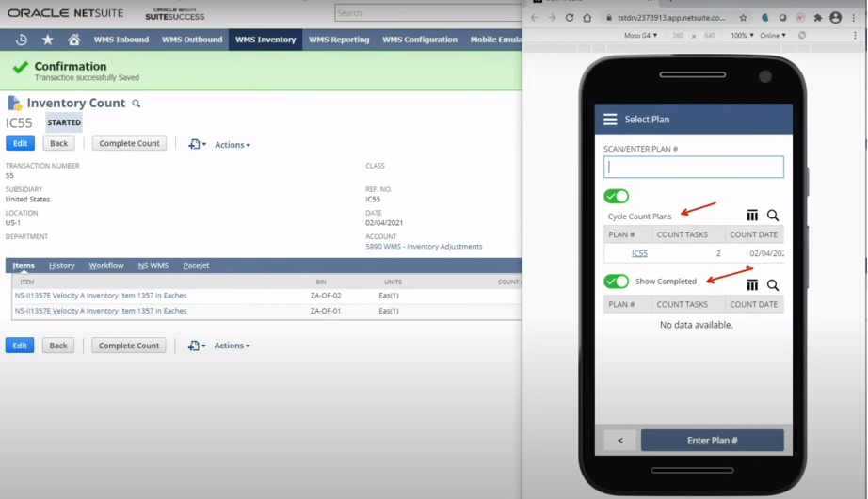The image size is (868, 499).
Task: Switch to the Items subtab
Action: point(24,266)
